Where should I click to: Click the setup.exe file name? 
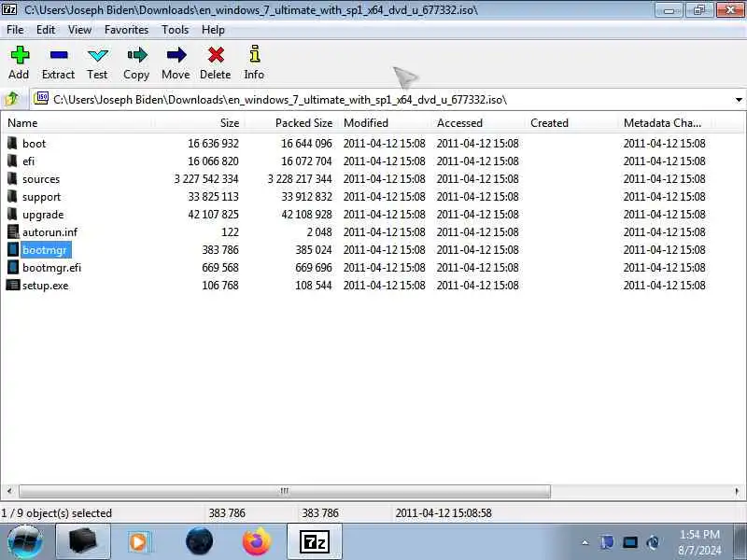point(45,286)
